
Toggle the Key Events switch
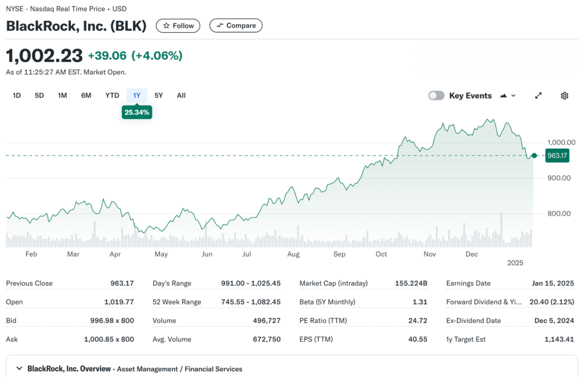click(x=436, y=96)
